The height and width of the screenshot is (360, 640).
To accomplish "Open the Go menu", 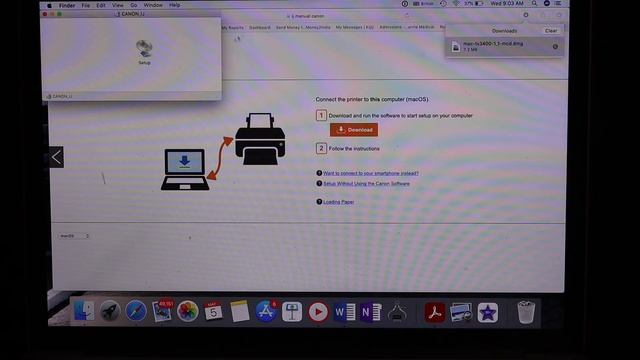I will [x=133, y=5].
